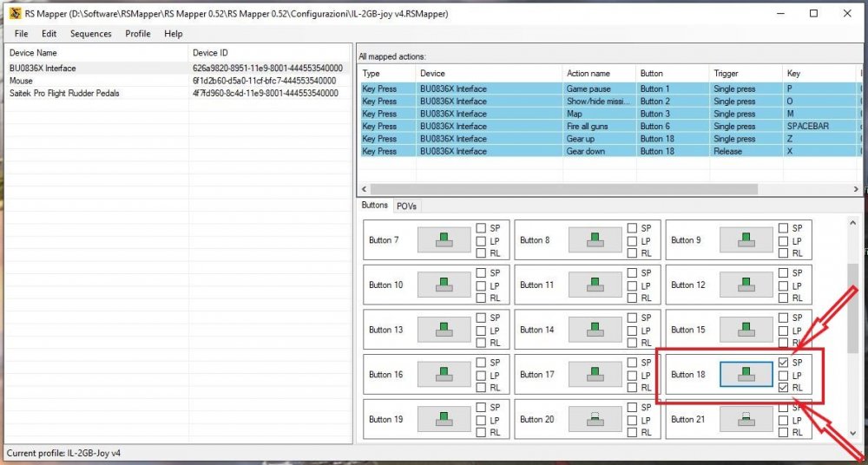This screenshot has height=465, width=868.
Task: Click the Button 16 joystick icon
Action: (x=444, y=375)
